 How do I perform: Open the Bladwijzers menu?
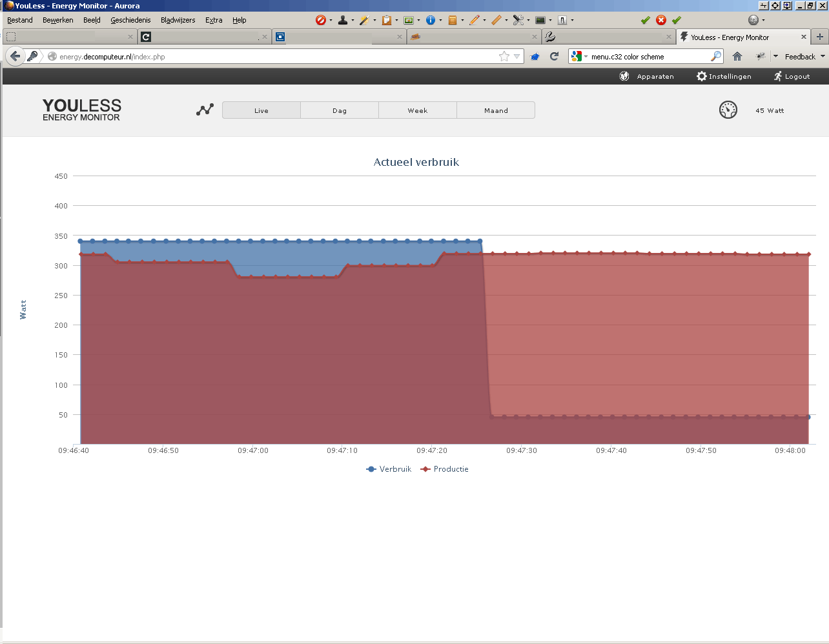178,20
